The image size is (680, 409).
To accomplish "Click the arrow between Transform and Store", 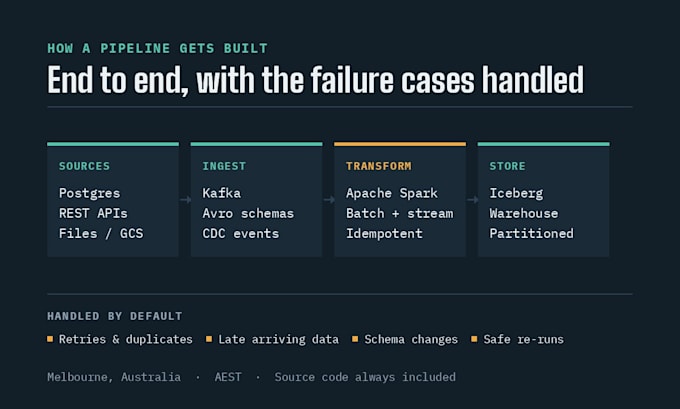I will tap(472, 200).
